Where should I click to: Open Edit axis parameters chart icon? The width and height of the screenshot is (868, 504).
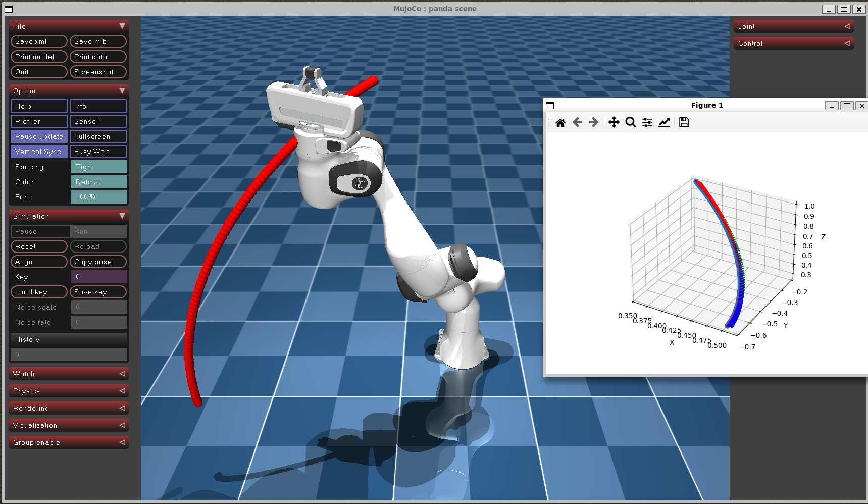point(664,122)
